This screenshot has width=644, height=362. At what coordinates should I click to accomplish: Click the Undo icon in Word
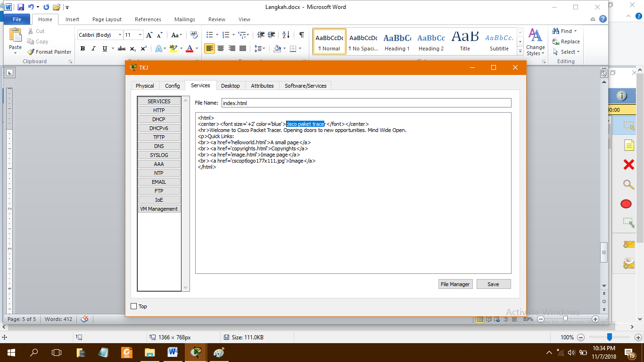31,7
